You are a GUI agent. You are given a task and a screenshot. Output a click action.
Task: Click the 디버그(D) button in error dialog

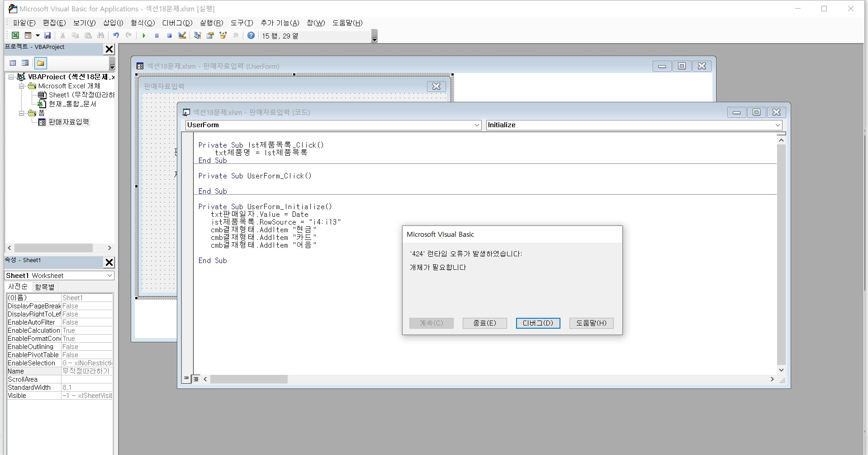coord(538,323)
